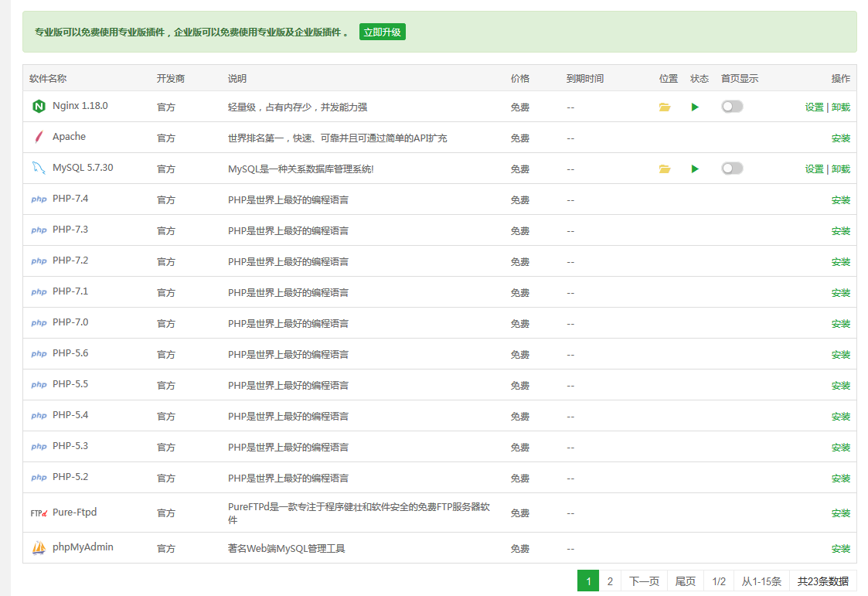This screenshot has width=868, height=596.
Task: Click the 共23条数据 total count text
Action: click(823, 581)
